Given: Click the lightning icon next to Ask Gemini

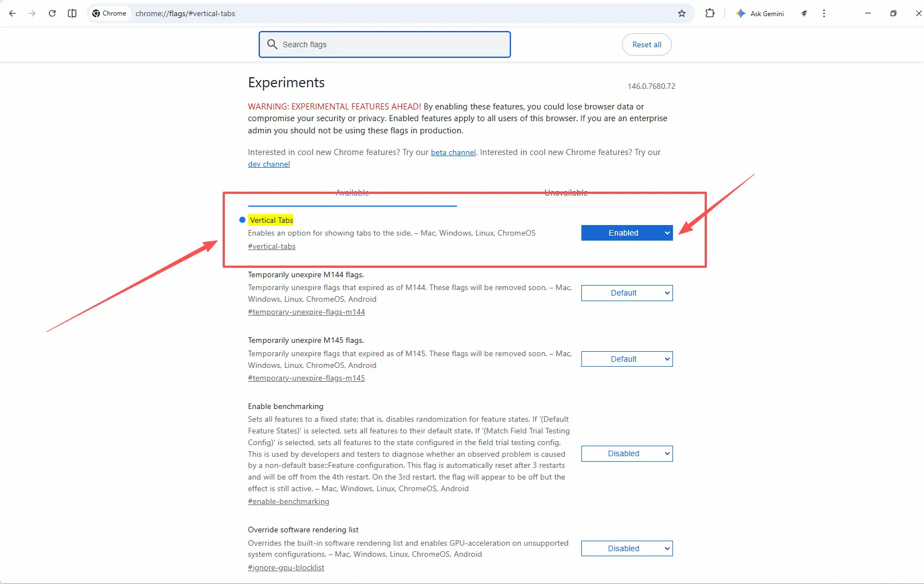Looking at the screenshot, I should pos(804,13).
